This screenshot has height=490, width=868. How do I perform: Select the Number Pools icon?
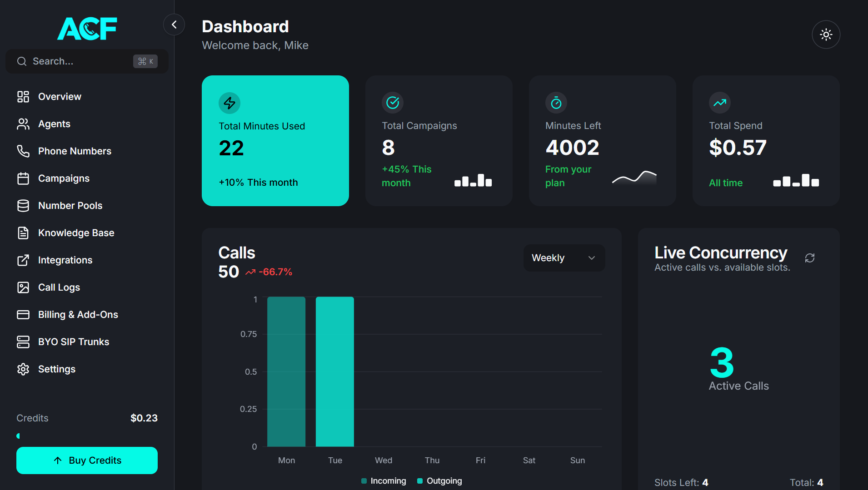pyautogui.click(x=23, y=205)
